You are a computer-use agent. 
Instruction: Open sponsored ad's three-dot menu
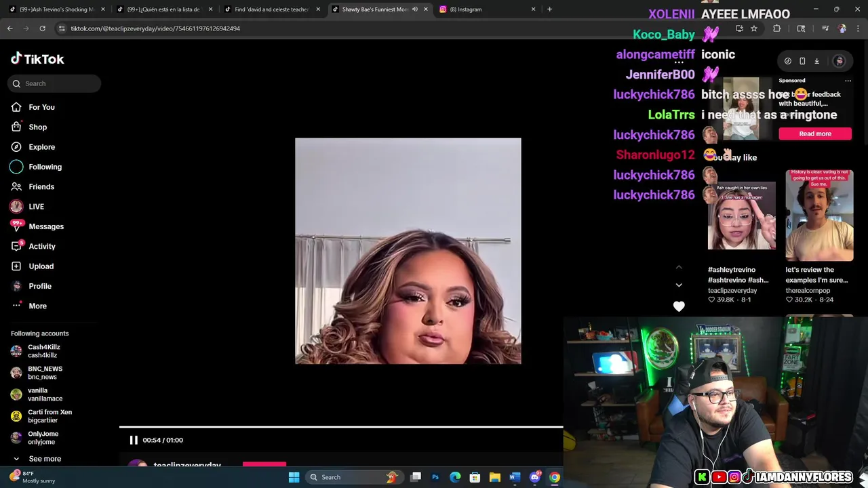coord(848,81)
